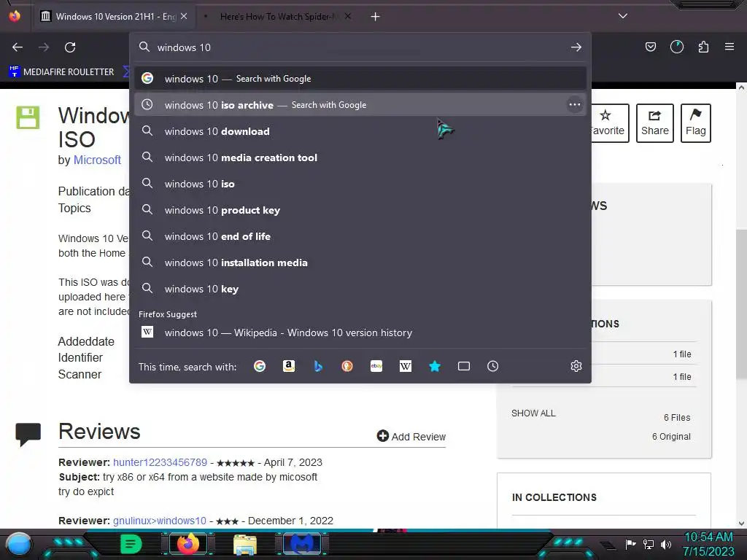Open search settings gear in dropdown

(576, 366)
